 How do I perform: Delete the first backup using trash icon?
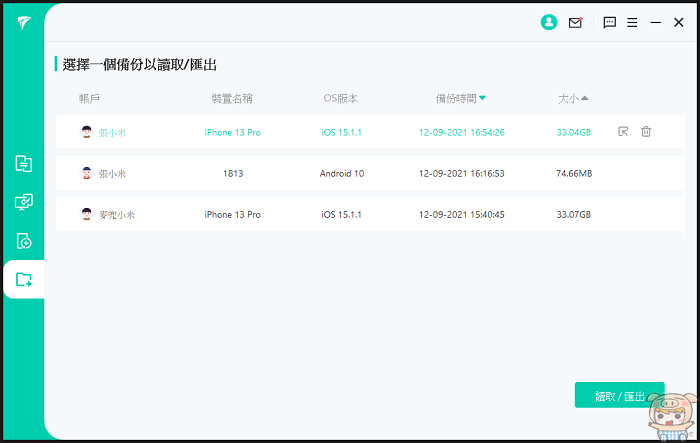(x=646, y=132)
